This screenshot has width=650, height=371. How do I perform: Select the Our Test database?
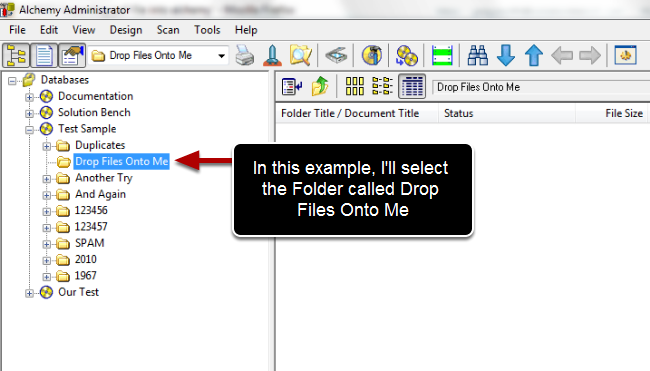pyautogui.click(x=78, y=292)
